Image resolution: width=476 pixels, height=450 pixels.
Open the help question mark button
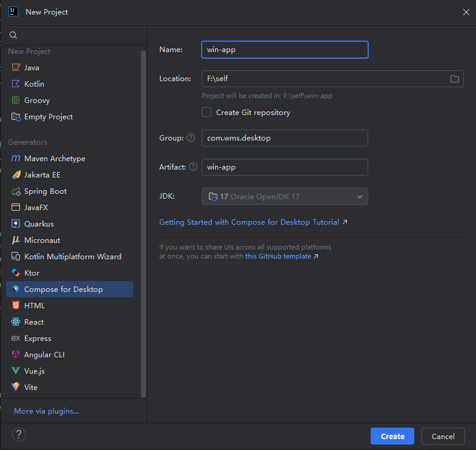point(19,434)
